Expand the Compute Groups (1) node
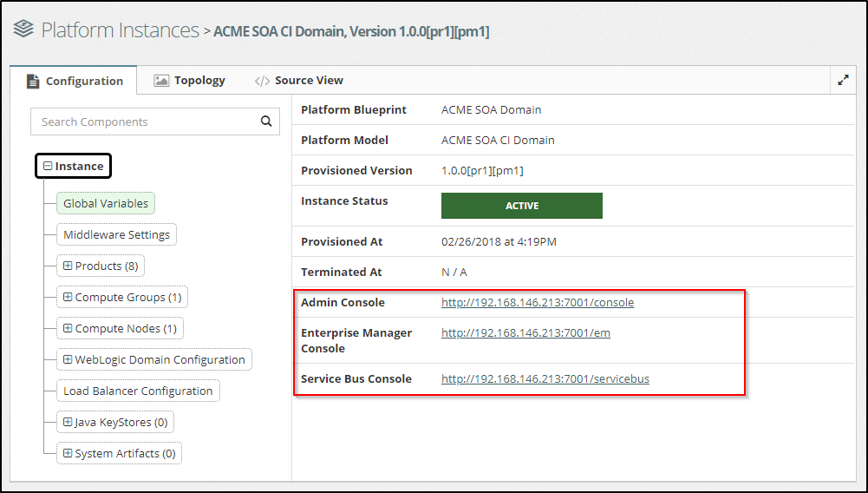 [x=68, y=297]
